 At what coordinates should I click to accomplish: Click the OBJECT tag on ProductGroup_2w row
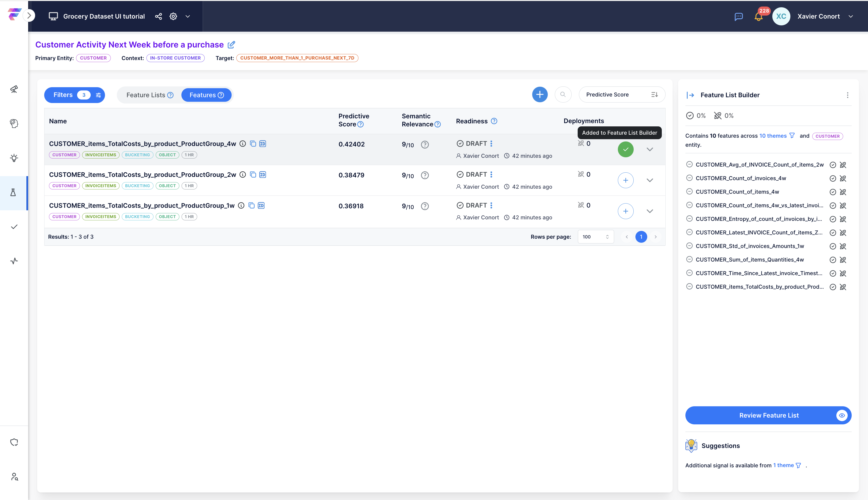pos(167,186)
